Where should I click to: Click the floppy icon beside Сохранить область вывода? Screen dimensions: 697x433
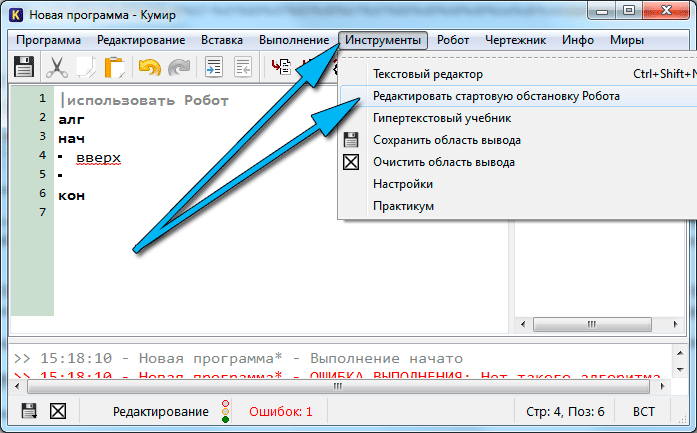click(351, 140)
